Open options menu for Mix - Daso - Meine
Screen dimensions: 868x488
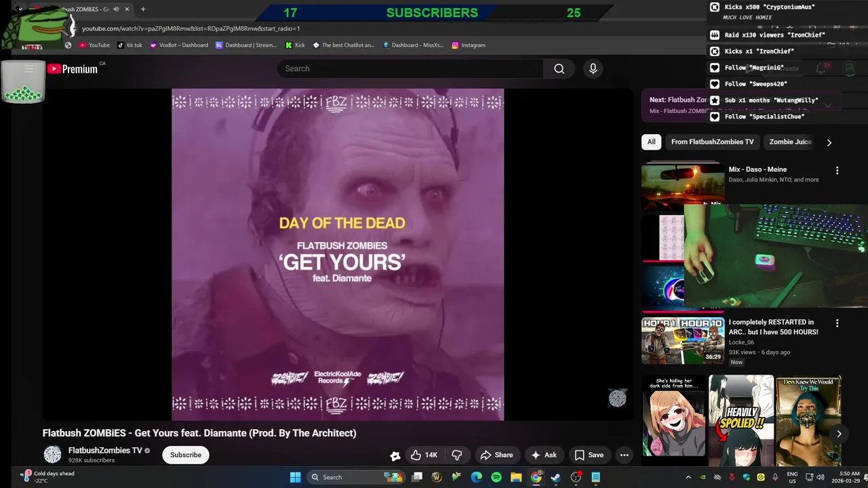pos(837,171)
